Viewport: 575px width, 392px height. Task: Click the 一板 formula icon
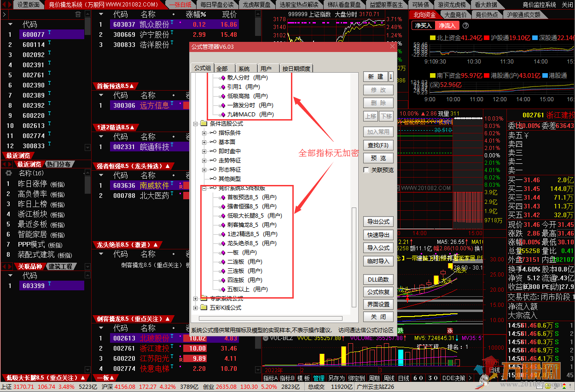(x=223, y=253)
